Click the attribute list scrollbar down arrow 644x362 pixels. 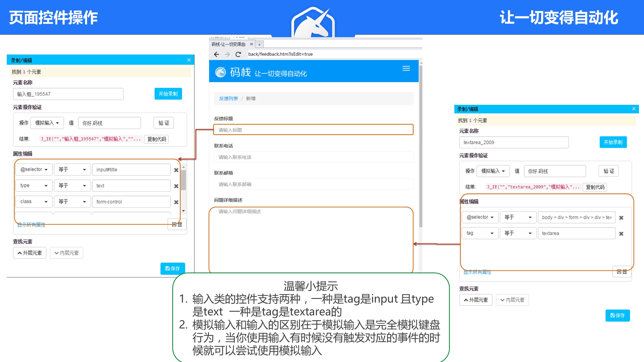tap(184, 211)
